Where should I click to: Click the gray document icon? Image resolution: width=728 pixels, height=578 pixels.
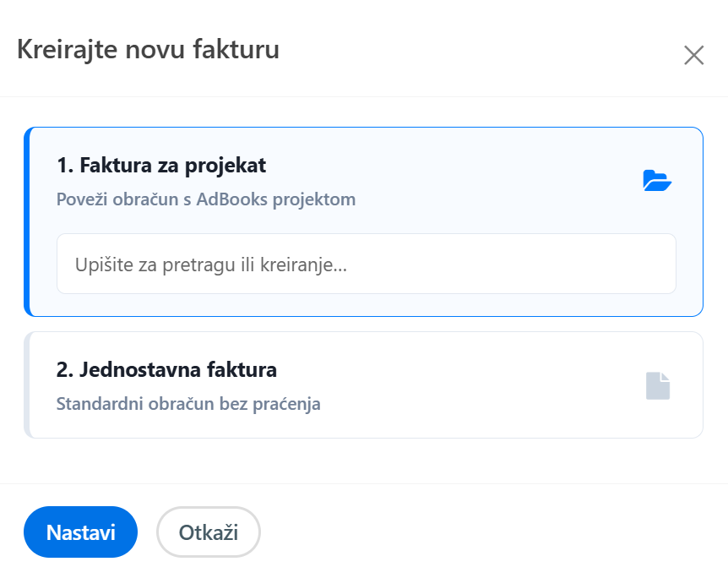pos(658,385)
